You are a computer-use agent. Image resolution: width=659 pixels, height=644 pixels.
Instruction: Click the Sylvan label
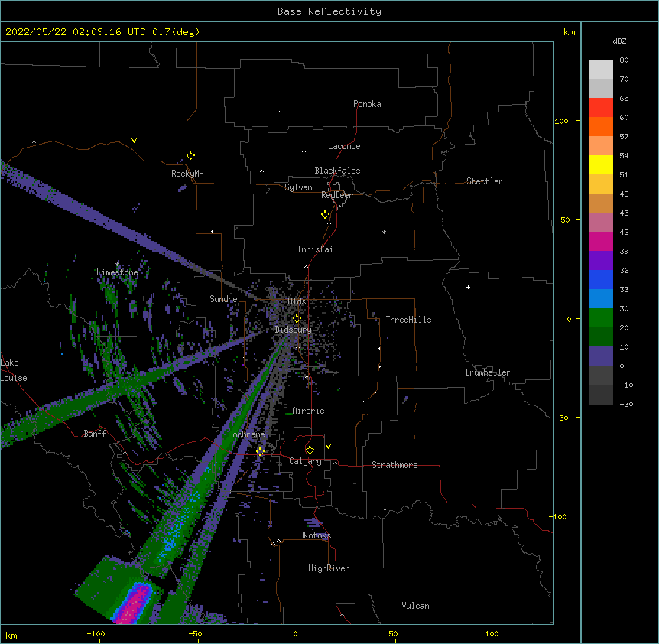click(298, 187)
